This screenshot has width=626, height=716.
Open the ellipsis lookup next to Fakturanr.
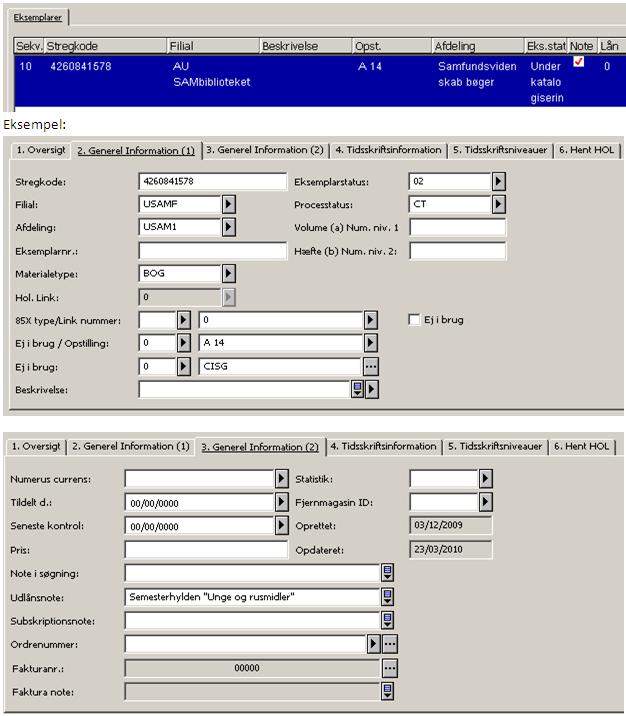pyautogui.click(x=390, y=668)
